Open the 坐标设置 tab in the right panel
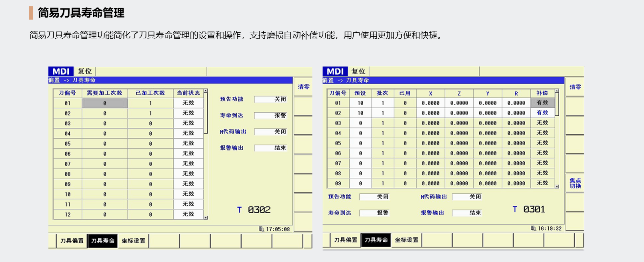The image size is (644, 262). click(x=406, y=240)
